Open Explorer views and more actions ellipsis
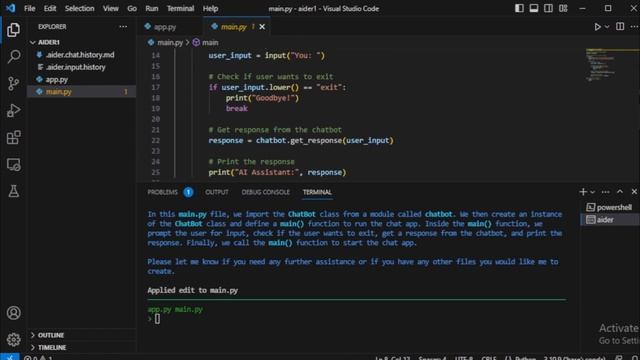 [123, 27]
